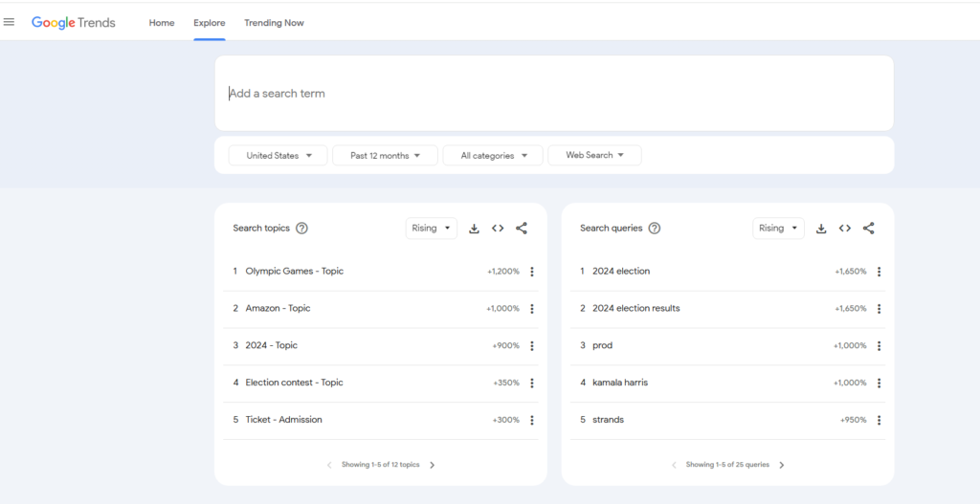Image resolution: width=980 pixels, height=504 pixels.
Task: Open the prod query
Action: 603,345
